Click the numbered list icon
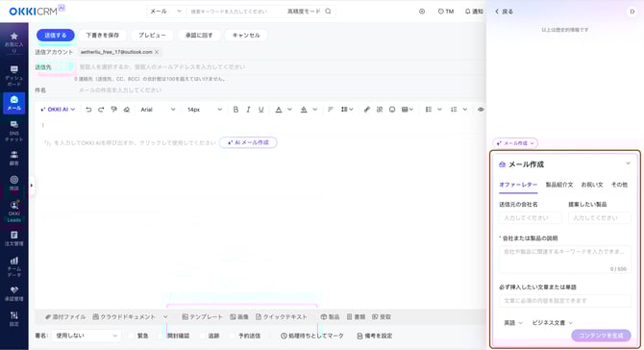 click(x=454, y=110)
